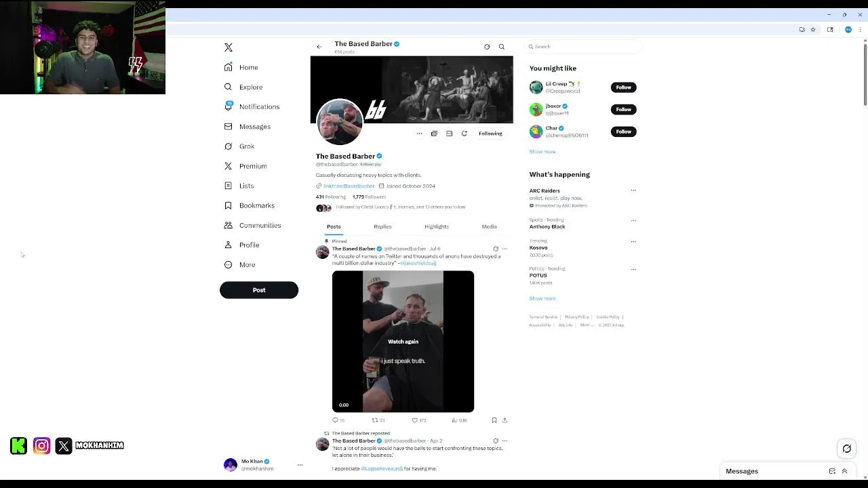Open Lists from the sidebar
The image size is (868, 488).
239,186
